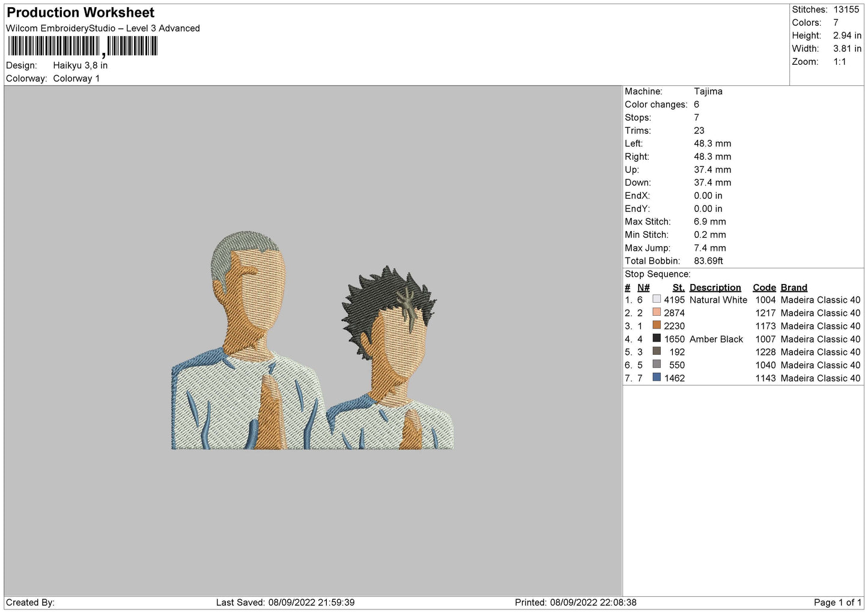This screenshot has width=868, height=613.
Task: Select the peach 2874 thread swatch
Action: tap(657, 312)
